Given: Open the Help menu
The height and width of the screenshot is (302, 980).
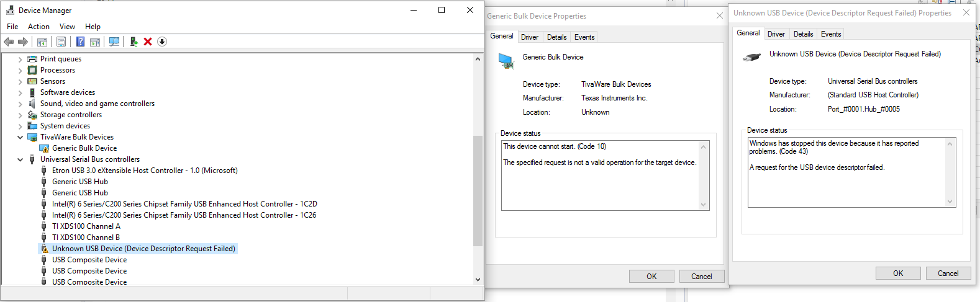Looking at the screenshot, I should coord(93,27).
